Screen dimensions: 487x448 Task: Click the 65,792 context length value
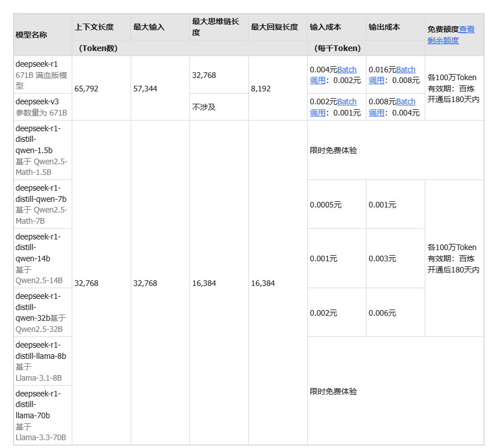(x=86, y=89)
